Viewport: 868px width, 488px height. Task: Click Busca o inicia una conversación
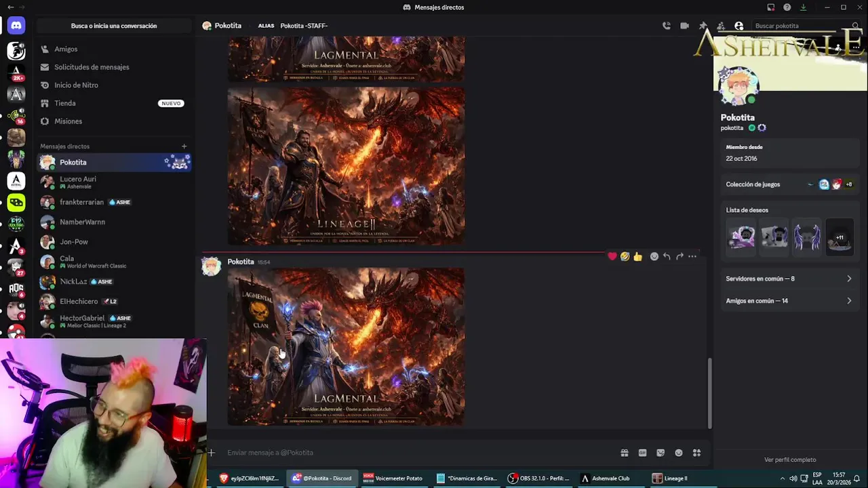tap(114, 26)
